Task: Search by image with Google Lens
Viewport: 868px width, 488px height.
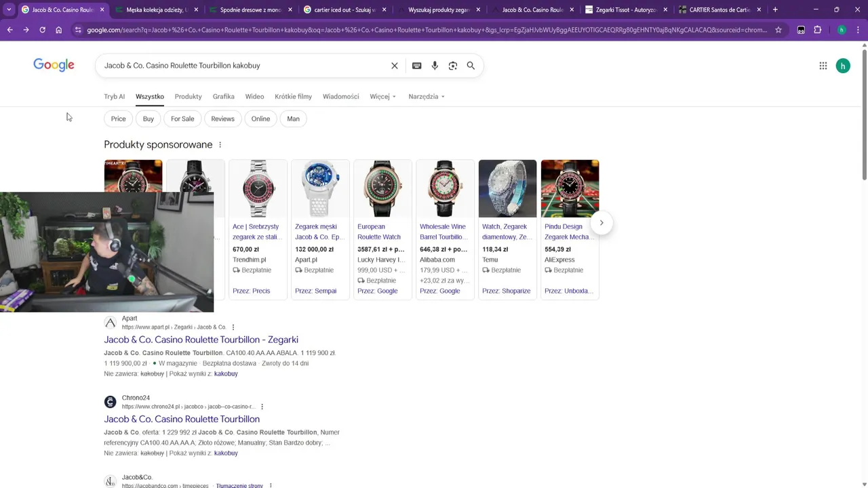Action: pyautogui.click(x=452, y=66)
